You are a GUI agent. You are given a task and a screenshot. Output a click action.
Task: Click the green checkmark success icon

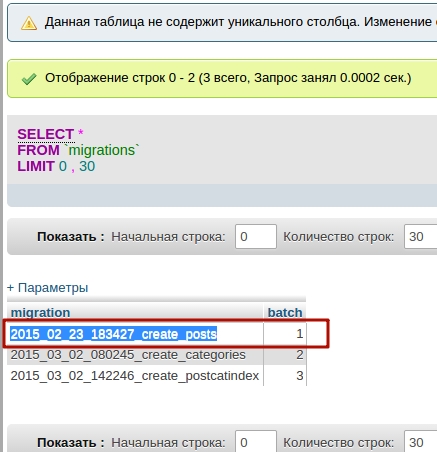[x=29, y=79]
